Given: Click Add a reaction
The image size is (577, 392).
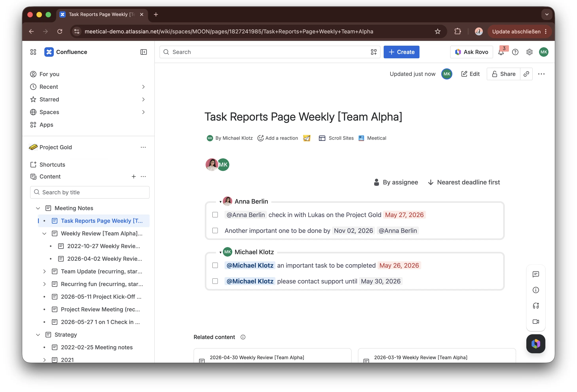Looking at the screenshot, I should (x=278, y=138).
